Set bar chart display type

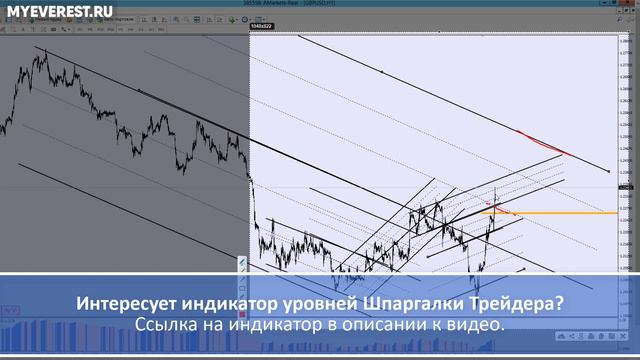[144, 20]
